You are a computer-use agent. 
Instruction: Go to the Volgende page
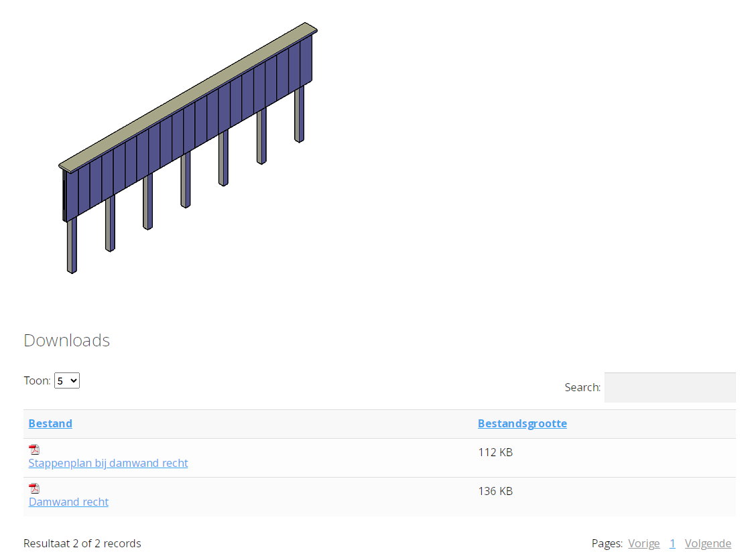point(708,544)
